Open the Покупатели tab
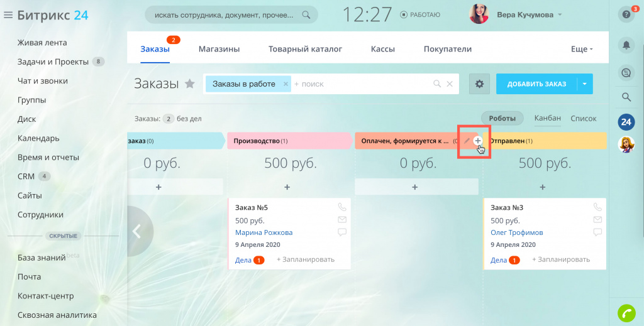This screenshot has height=326, width=644. [447, 49]
